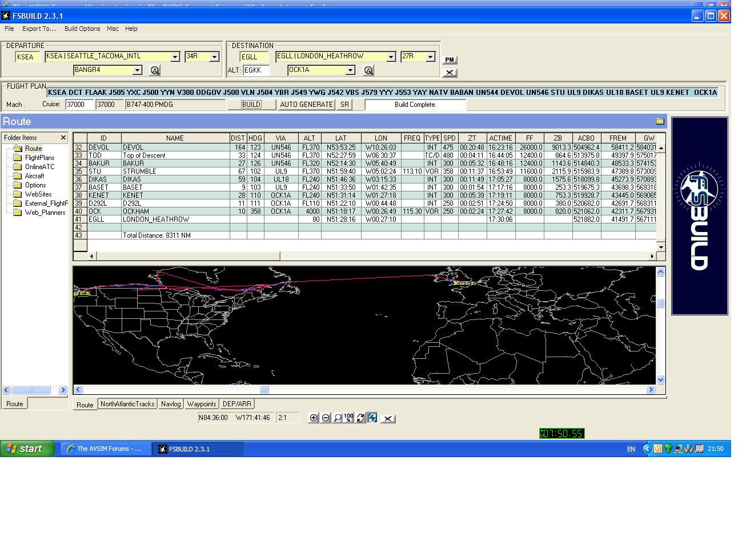Switch to the NorthAtlanticTracks tab
Viewport: 746px width, 560px height.
click(x=127, y=404)
